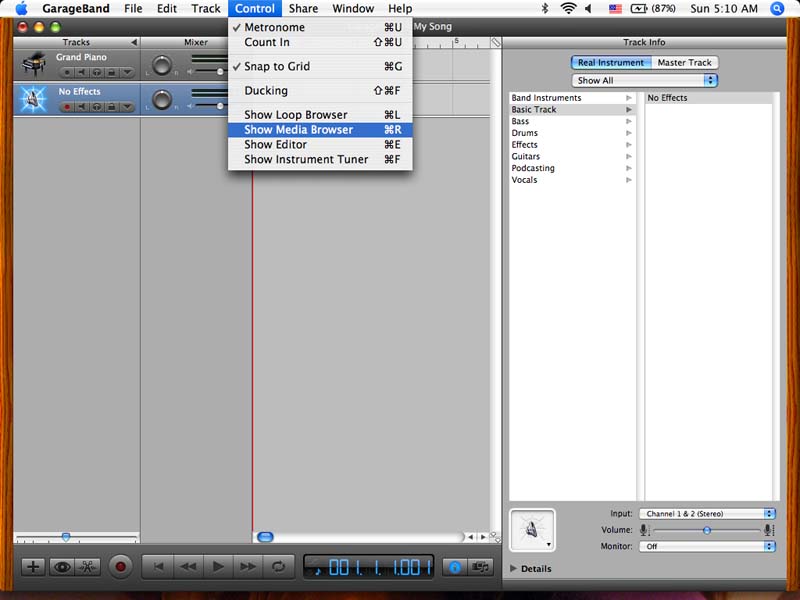Show automation for the Grand Piano track
800x600 pixels.
(127, 72)
